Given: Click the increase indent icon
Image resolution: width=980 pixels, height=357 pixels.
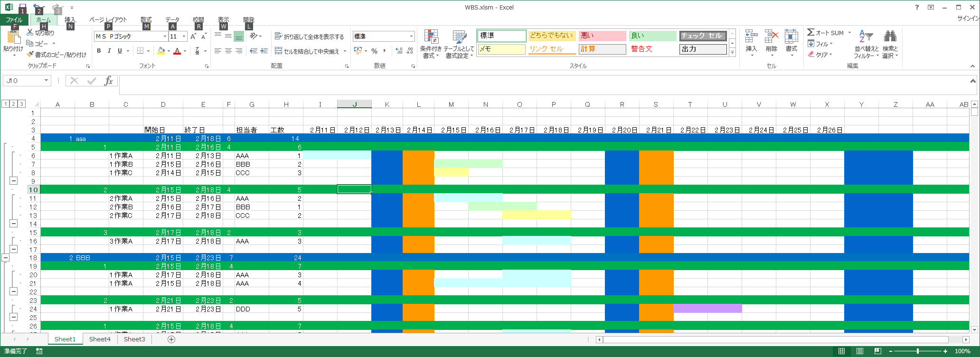Looking at the screenshot, I should pyautogui.click(x=264, y=51).
